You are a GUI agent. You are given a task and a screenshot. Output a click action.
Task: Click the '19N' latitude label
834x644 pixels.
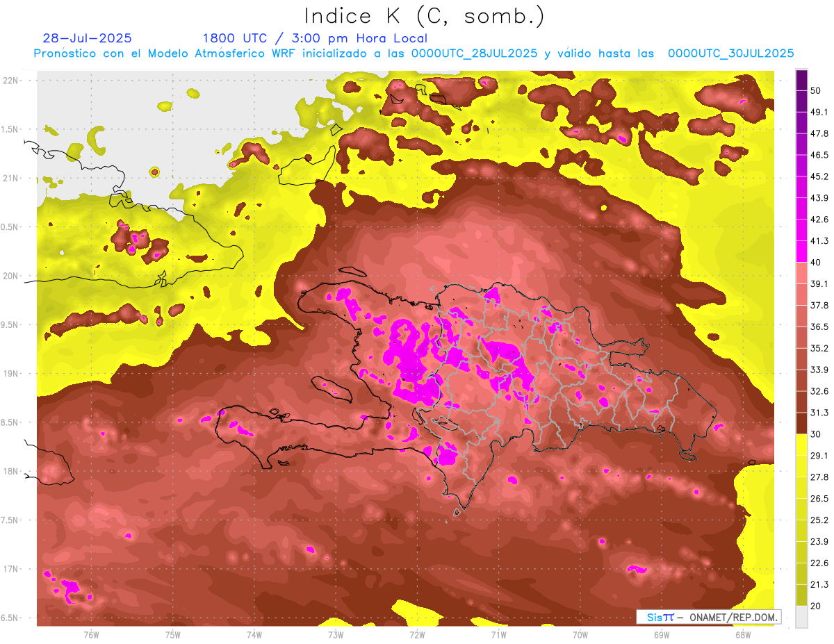pos(12,373)
